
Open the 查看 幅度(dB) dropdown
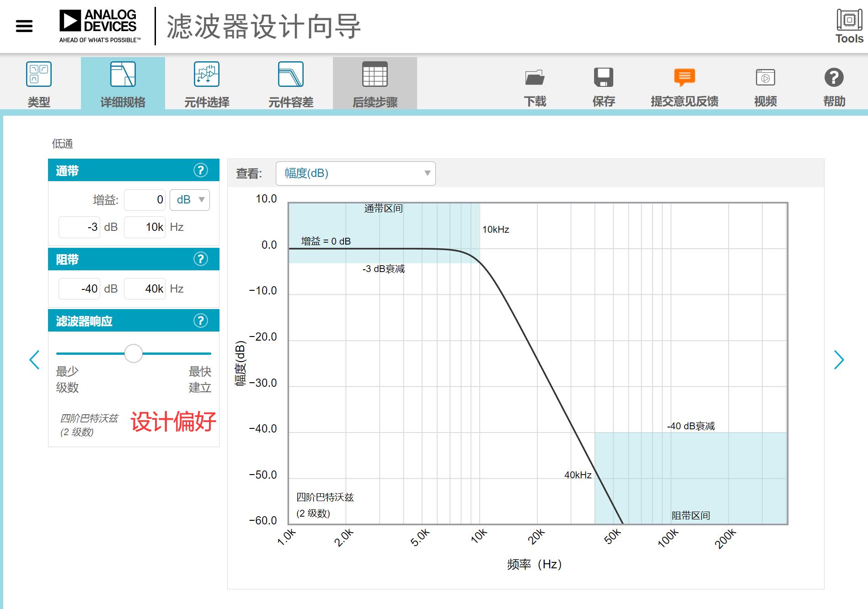coord(355,174)
